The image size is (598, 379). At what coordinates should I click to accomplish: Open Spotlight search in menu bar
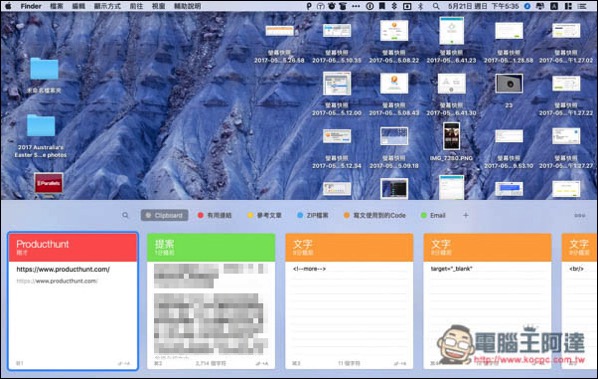(x=436, y=6)
